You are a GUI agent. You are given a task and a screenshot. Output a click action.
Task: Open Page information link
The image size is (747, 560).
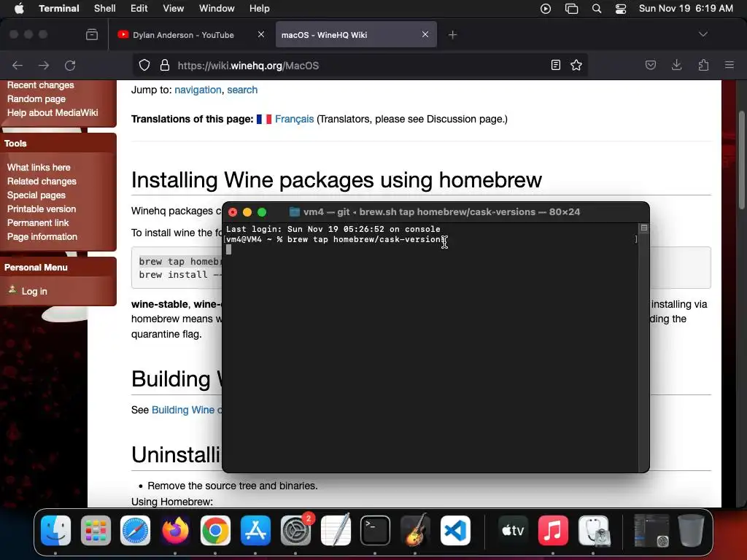coord(42,237)
